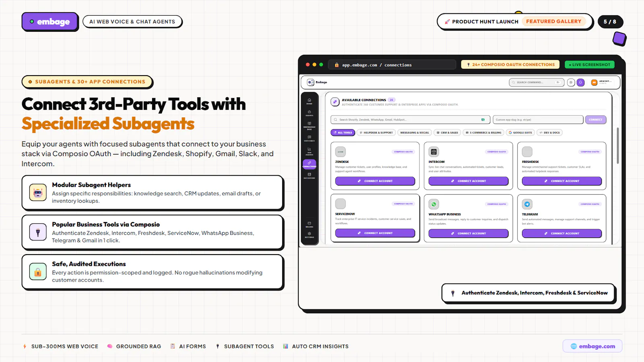Viewport: 644px width, 362px height.
Task: Filter by Google Suite
Action: pyautogui.click(x=520, y=132)
